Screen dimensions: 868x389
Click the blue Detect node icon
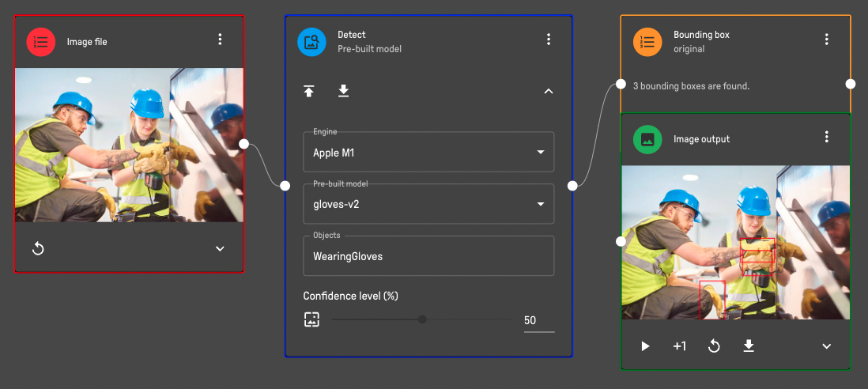(x=311, y=41)
